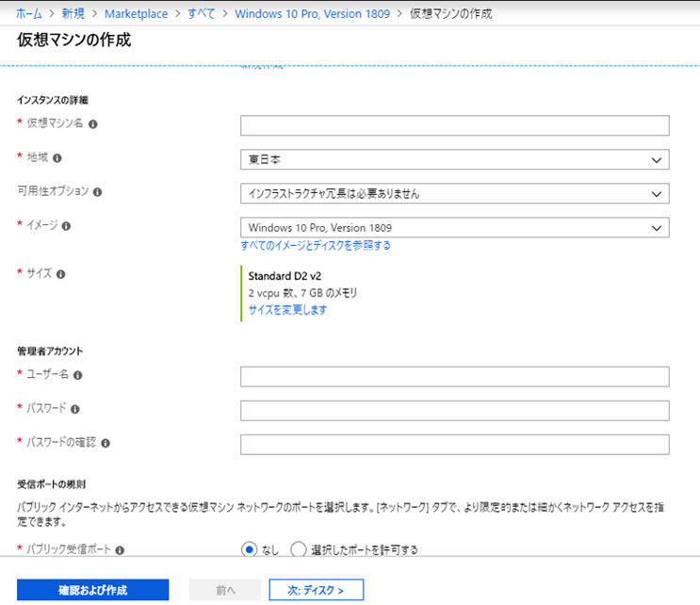This screenshot has height=605, width=700.
Task: Click info icon next to イメージ
Action: click(x=66, y=226)
